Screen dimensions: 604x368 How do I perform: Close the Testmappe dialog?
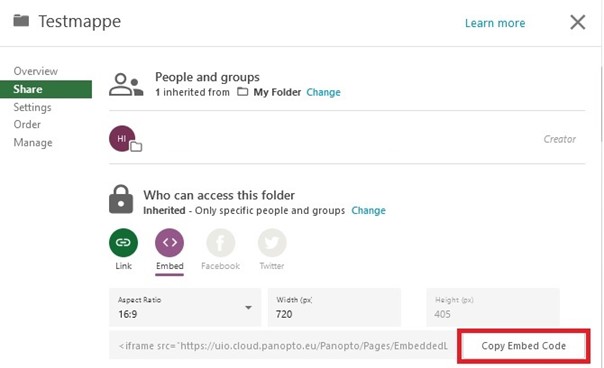coord(577,22)
